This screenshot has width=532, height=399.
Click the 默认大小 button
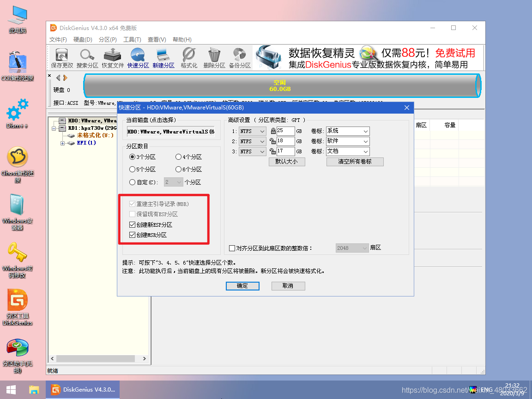click(287, 162)
